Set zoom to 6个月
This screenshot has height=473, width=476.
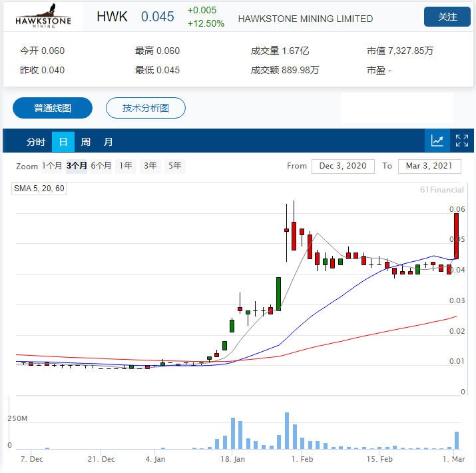pos(101,166)
